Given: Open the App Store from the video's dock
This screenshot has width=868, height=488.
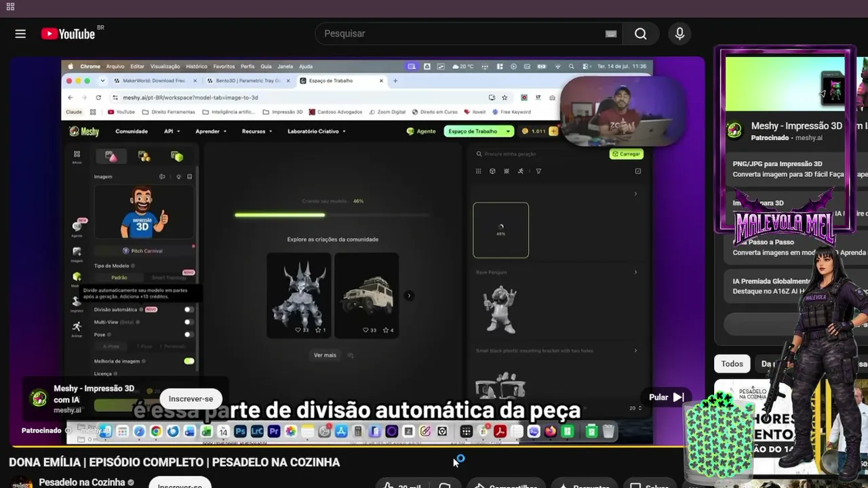Looking at the screenshot, I should (341, 432).
